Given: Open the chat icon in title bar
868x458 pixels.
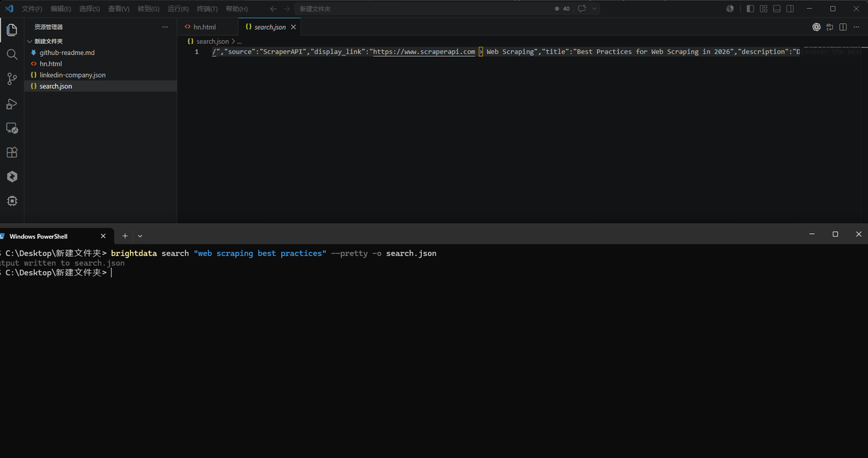Looking at the screenshot, I should coord(582,9).
